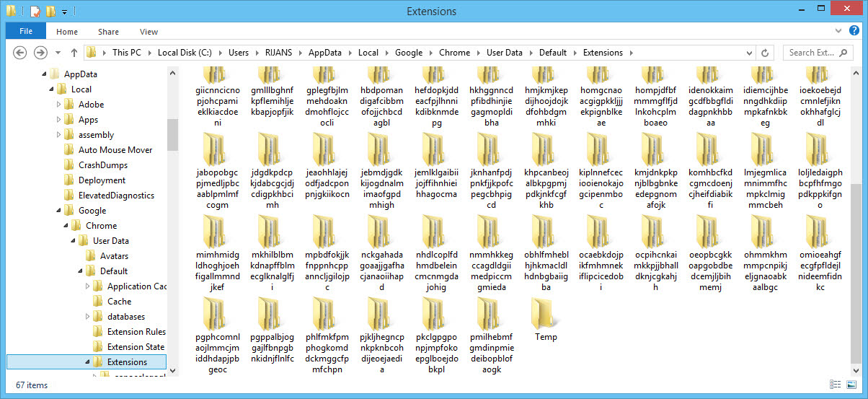868x399 pixels.
Task: Click inside the Search Extensions box
Action: (811, 53)
